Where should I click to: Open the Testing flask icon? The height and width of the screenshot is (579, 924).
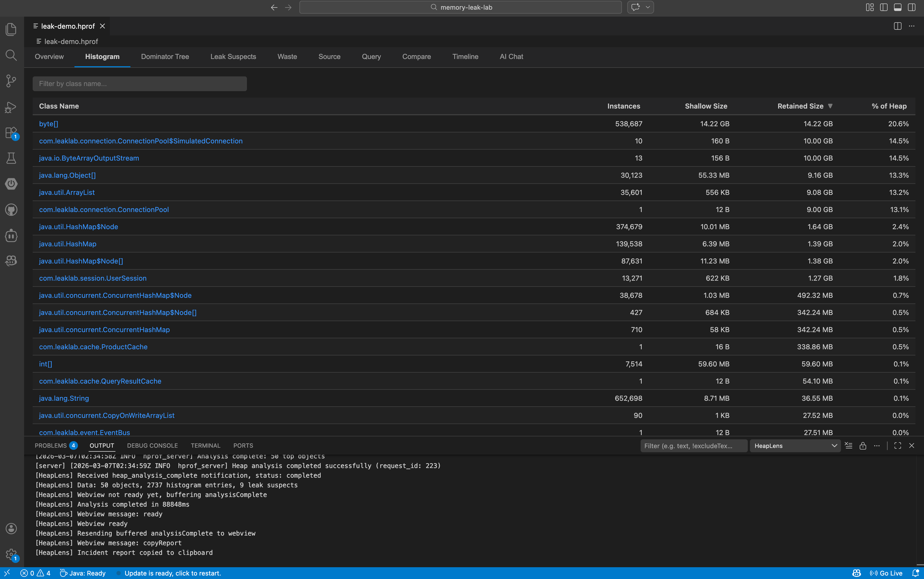(x=11, y=158)
